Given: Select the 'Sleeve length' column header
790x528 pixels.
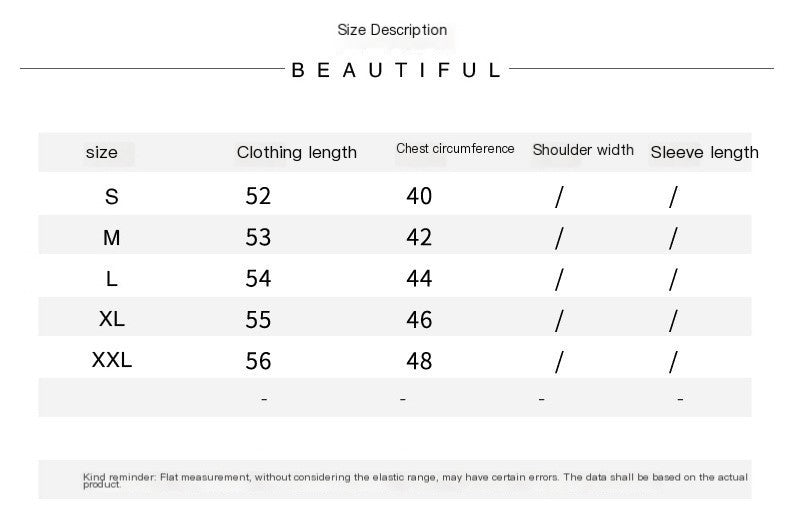Looking at the screenshot, I should [x=704, y=152].
